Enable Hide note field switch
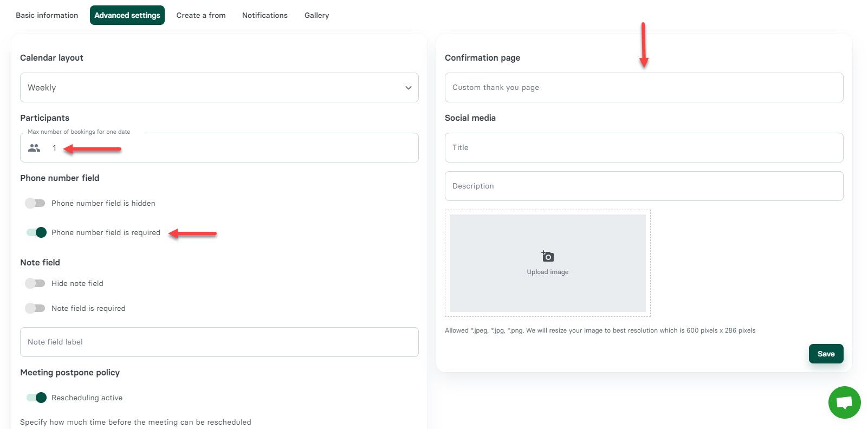 pos(35,283)
